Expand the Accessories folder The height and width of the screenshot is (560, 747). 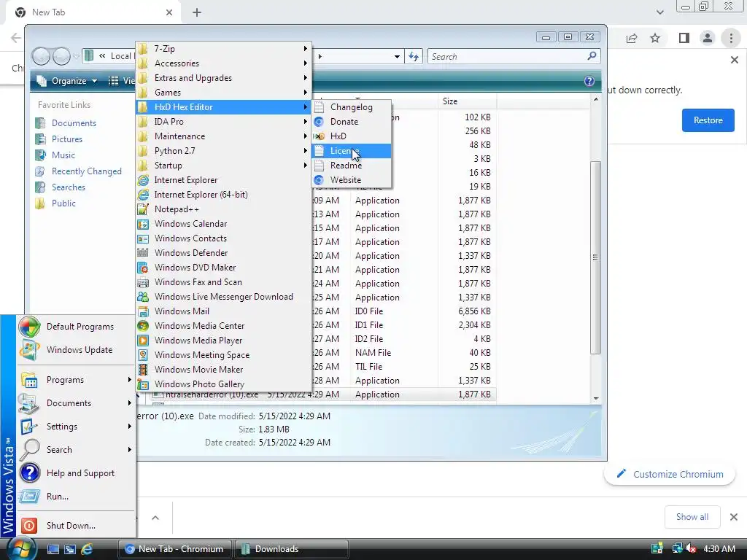(224, 63)
